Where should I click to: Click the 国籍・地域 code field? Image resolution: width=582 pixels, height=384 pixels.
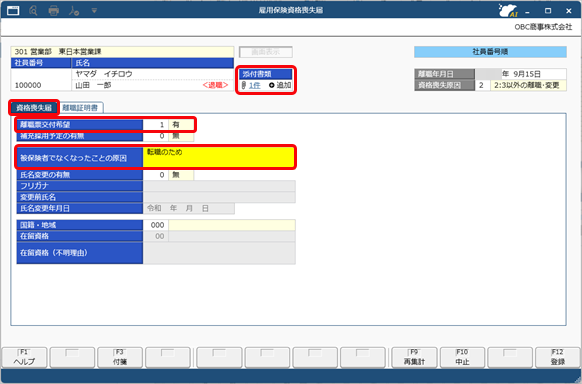(x=156, y=225)
